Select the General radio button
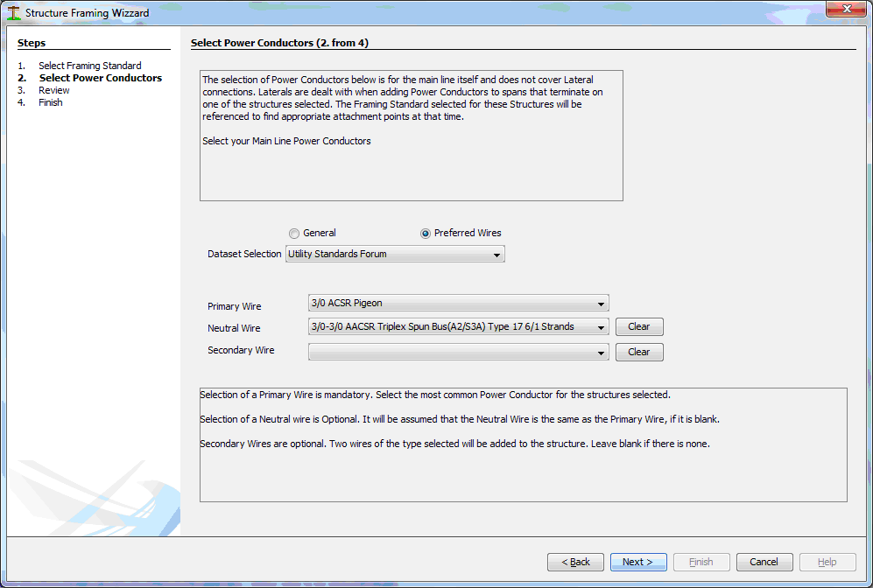 click(294, 234)
